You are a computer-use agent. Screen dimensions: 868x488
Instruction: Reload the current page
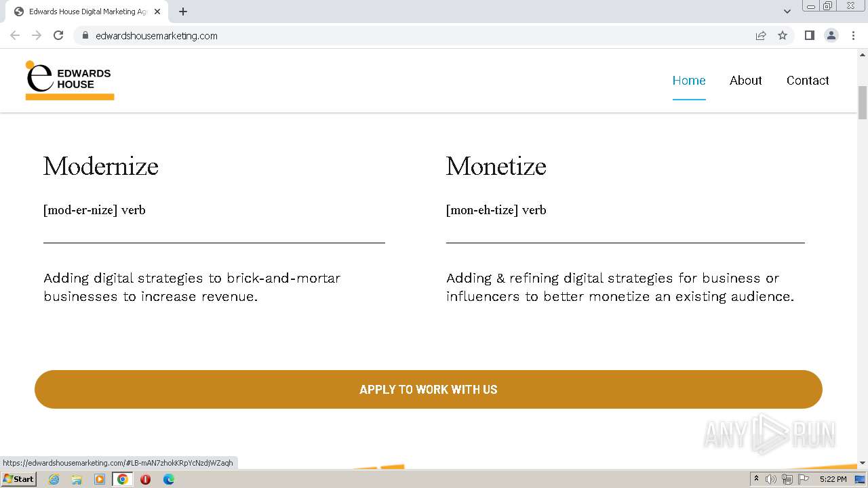coord(58,35)
